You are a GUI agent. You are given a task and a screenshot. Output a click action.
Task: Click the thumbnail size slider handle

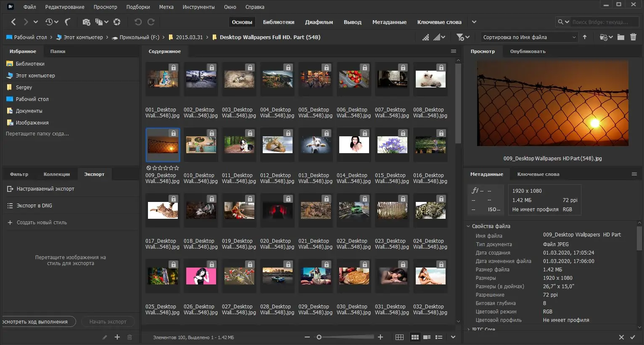(319, 337)
